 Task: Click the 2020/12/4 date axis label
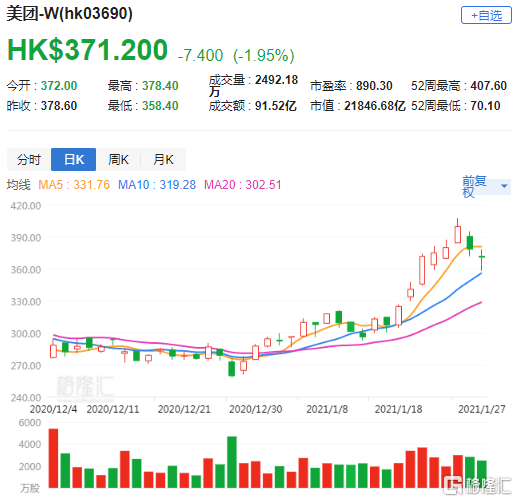(53, 409)
